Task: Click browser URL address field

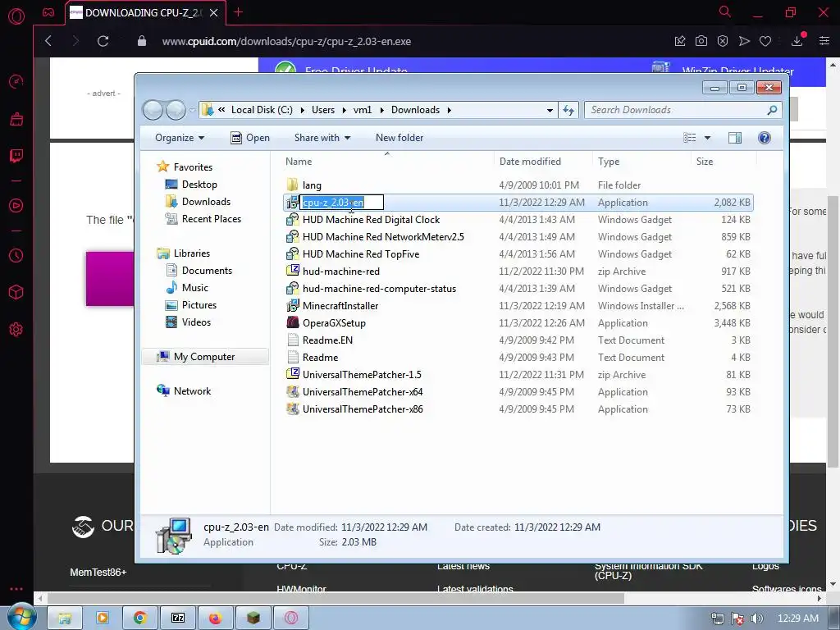Action: (286, 41)
